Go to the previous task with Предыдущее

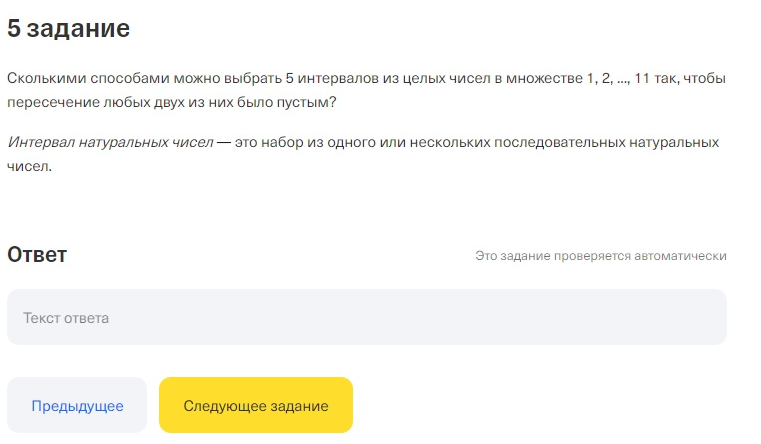[77, 406]
